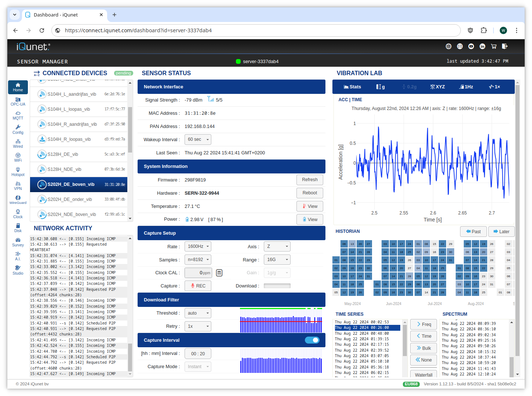Select device S128H_DE_vib
The height and width of the screenshot is (396, 532).
tap(79, 154)
